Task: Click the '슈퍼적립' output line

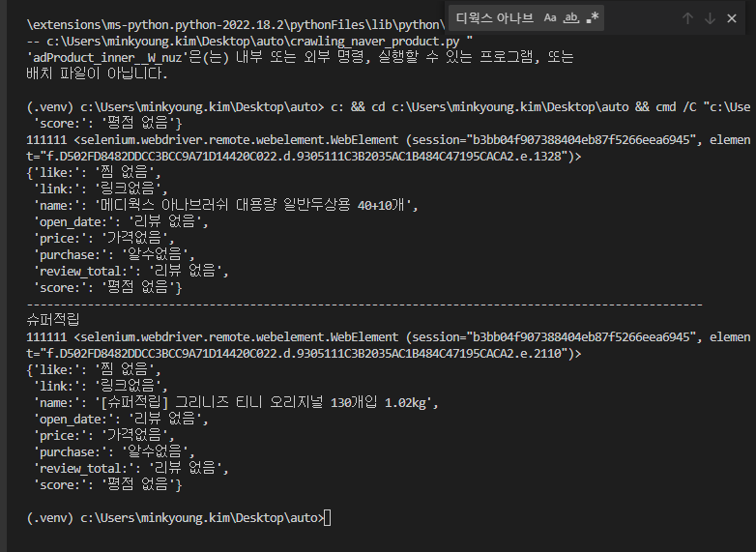Action: pyautogui.click(x=53, y=320)
